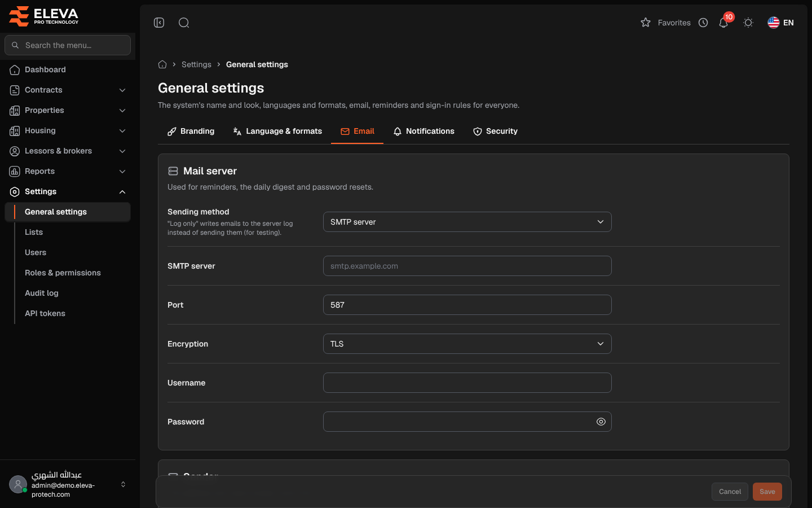812x508 pixels.
Task: Switch to the Notifications tab
Action: 423,131
